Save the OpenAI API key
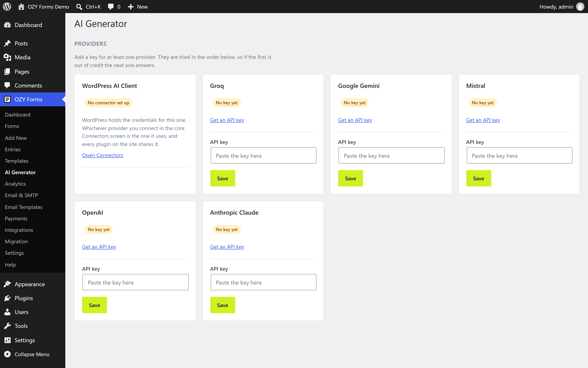Screen dimensions: 588x368 (x=95, y=305)
